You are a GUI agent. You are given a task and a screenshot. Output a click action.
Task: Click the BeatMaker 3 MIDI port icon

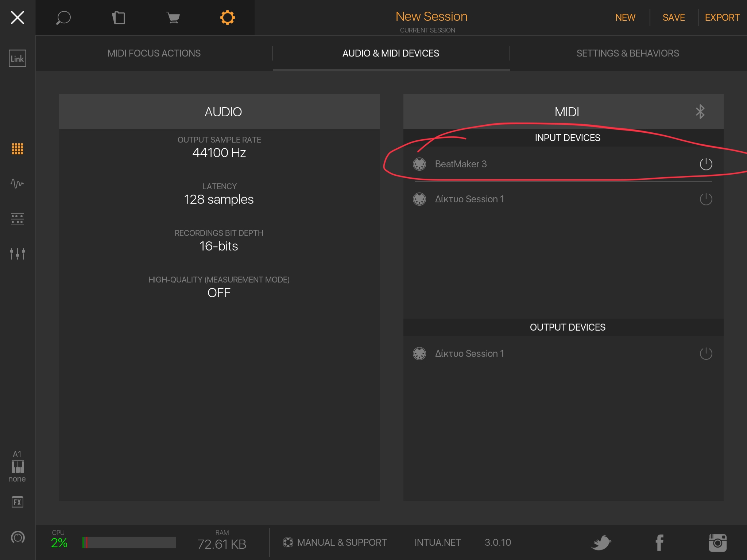419,164
